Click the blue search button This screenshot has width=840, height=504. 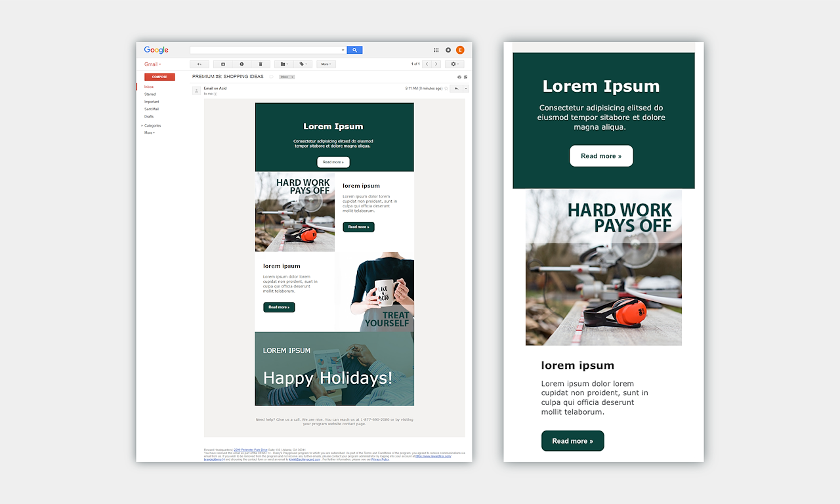354,50
